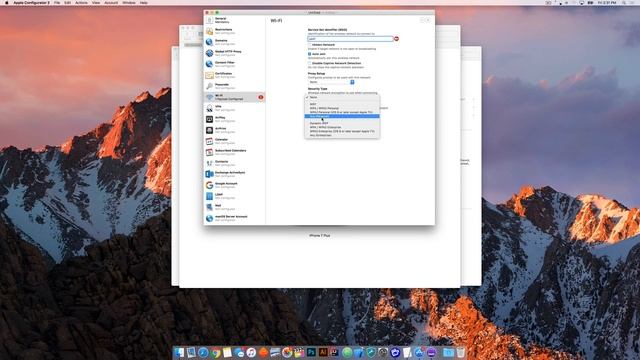Open the Passcode payload
The height and width of the screenshot is (360, 640).
234,86
